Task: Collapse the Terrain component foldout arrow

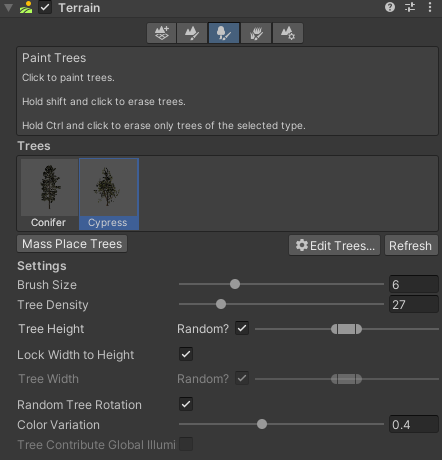Action: click(x=8, y=8)
